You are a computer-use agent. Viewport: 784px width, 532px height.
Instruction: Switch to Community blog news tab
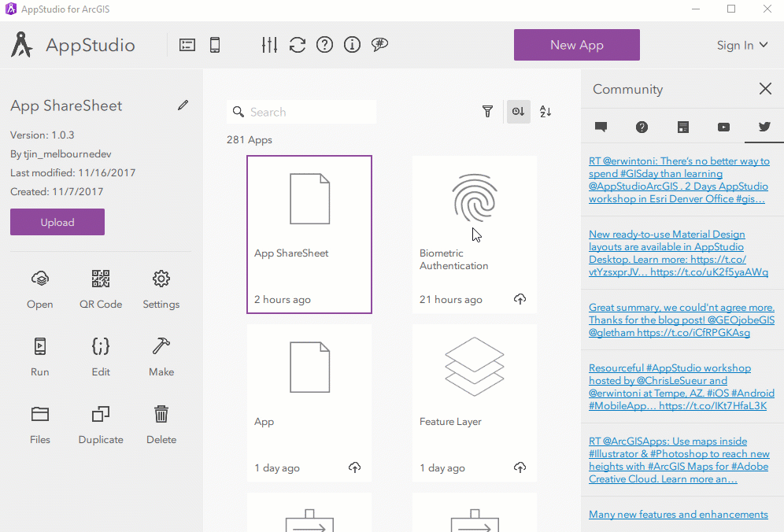point(682,127)
